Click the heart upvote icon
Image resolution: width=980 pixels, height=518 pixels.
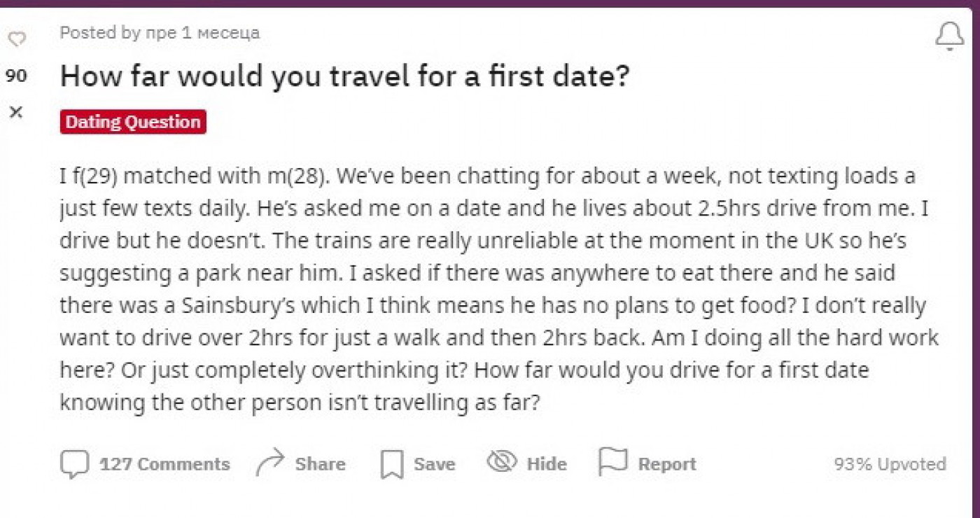tap(17, 39)
